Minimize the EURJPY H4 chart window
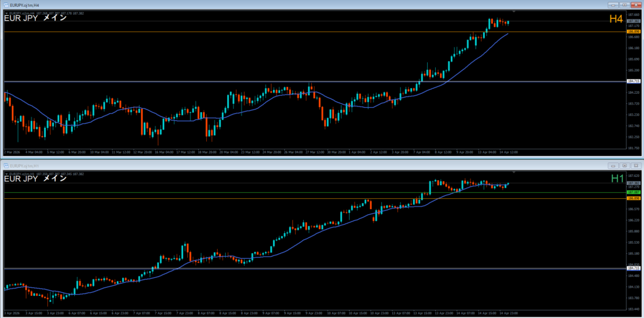Image resolution: width=644 pixels, height=318 pixels. pyautogui.click(x=612, y=4)
